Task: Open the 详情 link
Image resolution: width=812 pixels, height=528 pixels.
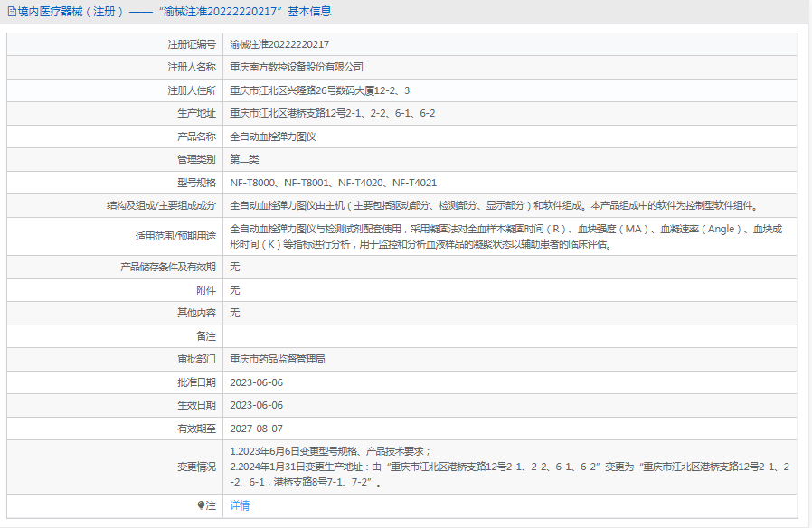Action: (x=240, y=505)
